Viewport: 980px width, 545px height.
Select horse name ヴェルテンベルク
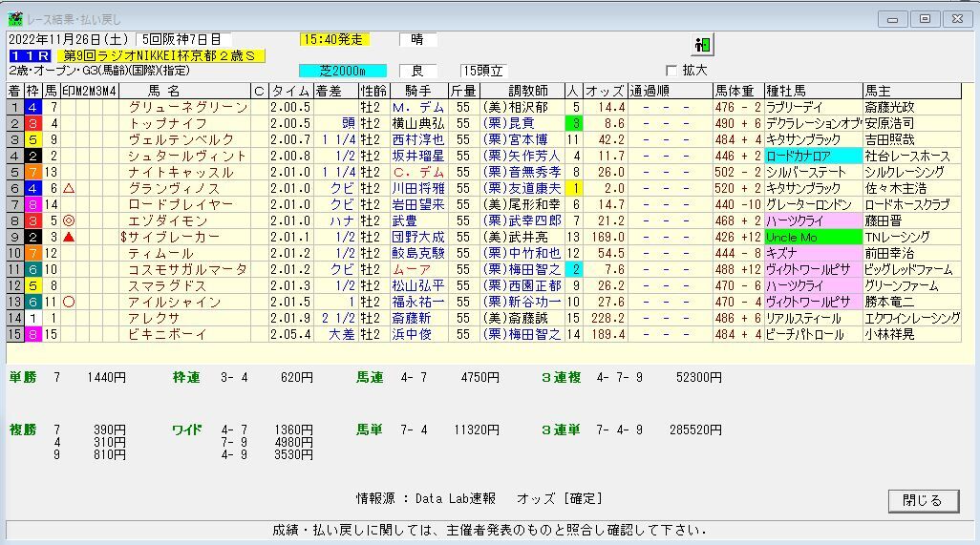coord(181,140)
